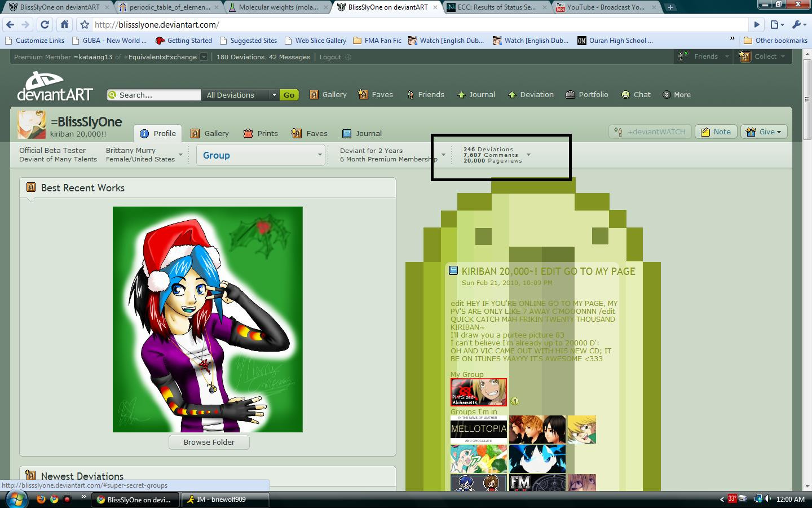The height and width of the screenshot is (508, 812).
Task: Open the browser home icon
Action: 65,25
